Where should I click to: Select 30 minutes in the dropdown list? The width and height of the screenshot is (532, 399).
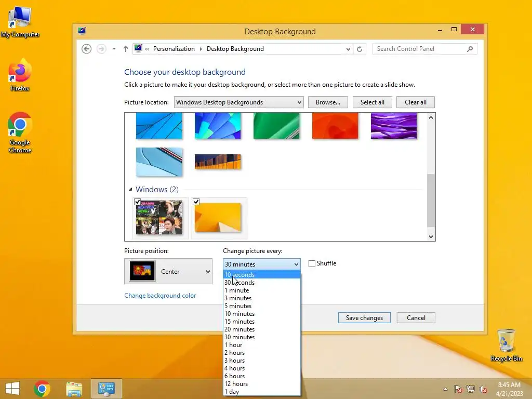pos(262,337)
